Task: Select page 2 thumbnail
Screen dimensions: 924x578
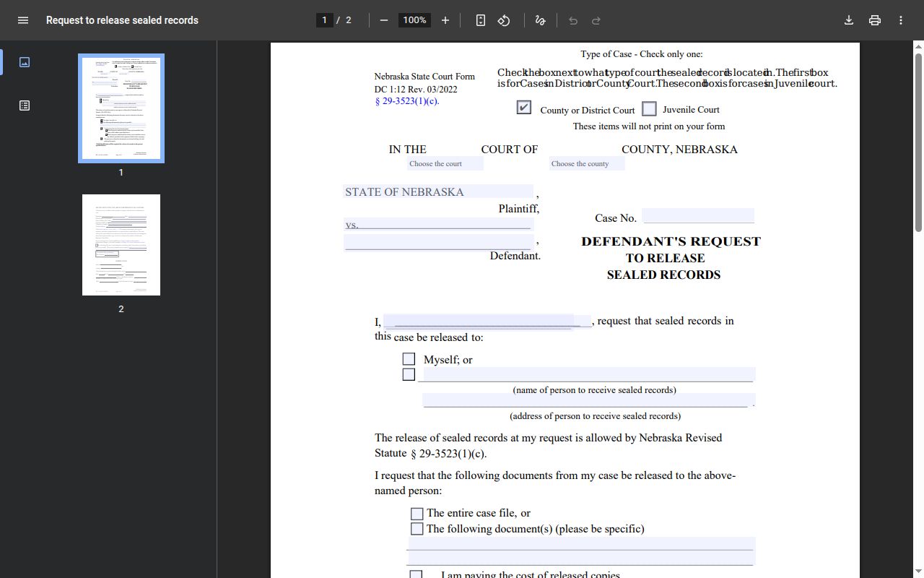Action: tap(121, 245)
